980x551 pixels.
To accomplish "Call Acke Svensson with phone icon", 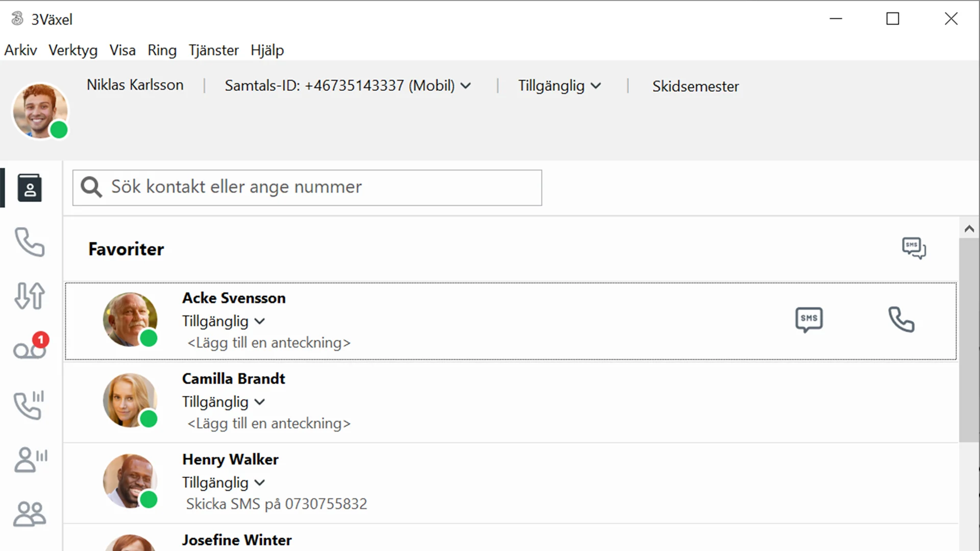I will 901,320.
